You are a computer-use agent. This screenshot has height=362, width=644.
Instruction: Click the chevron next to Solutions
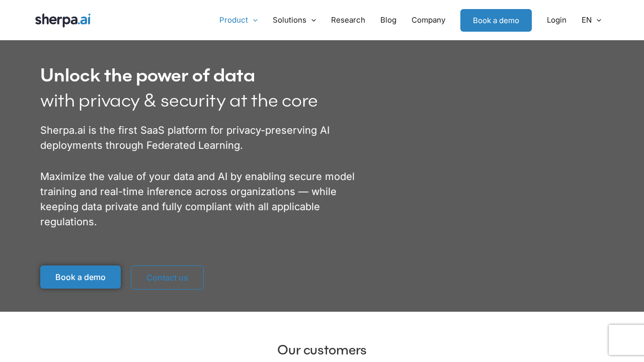[312, 20]
